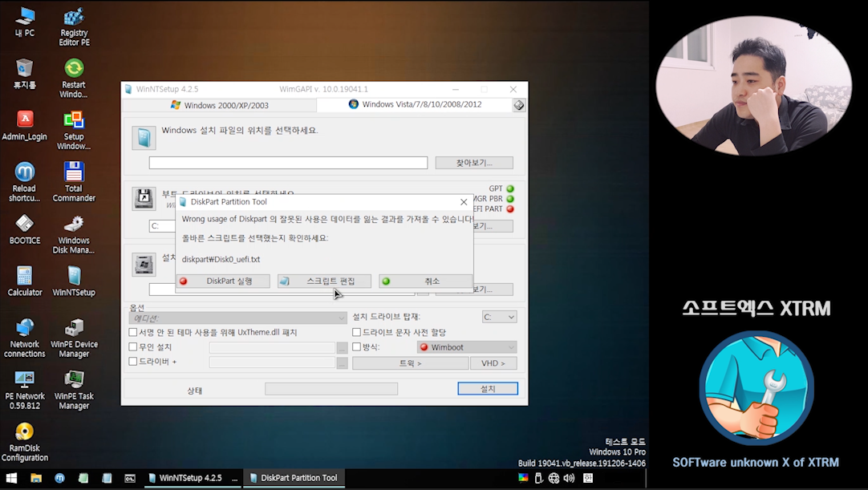This screenshot has height=490, width=868.
Task: Enable the UxTheme.dll patch checkbox
Action: pos(133,332)
